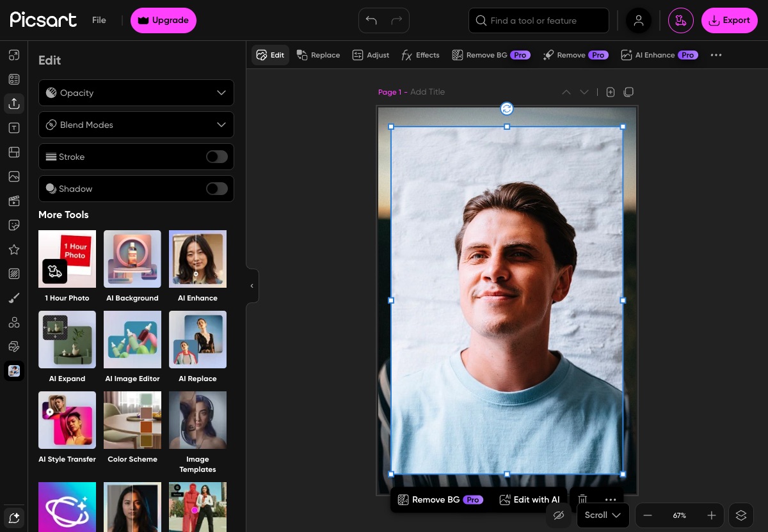Zoom in with plus button
This screenshot has width=768, height=532.
[x=712, y=515]
